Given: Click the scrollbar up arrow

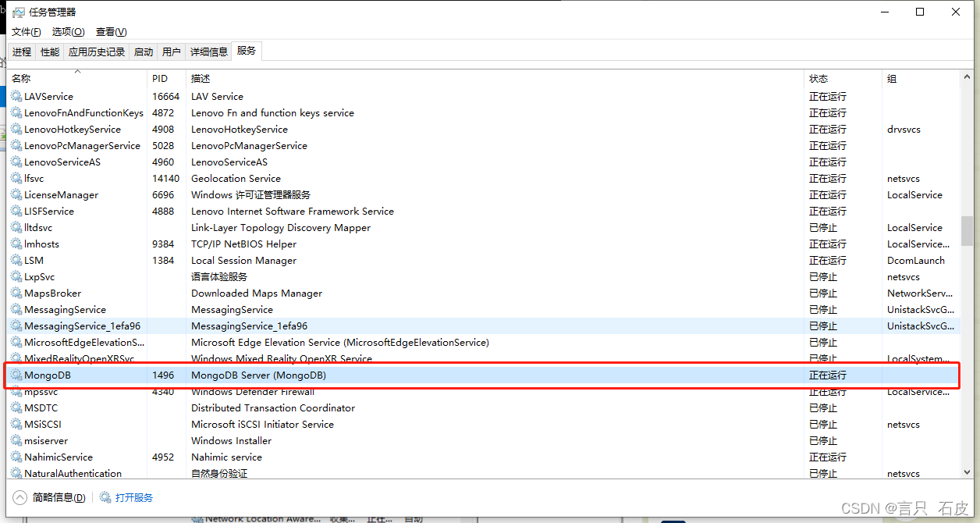Looking at the screenshot, I should (x=967, y=76).
